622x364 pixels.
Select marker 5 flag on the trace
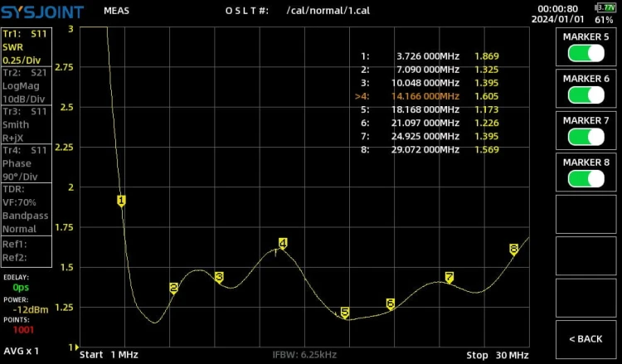[x=345, y=313]
